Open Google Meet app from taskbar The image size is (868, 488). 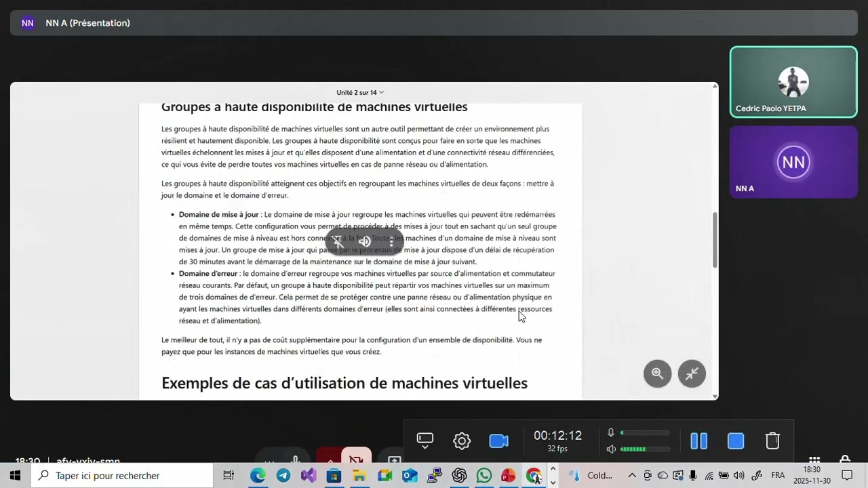tap(384, 476)
